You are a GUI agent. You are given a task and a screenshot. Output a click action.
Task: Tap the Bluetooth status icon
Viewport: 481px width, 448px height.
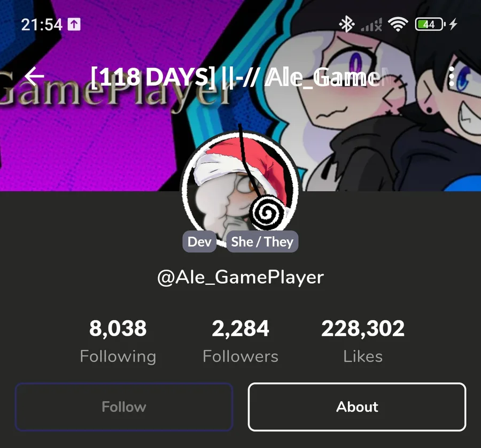click(x=347, y=24)
